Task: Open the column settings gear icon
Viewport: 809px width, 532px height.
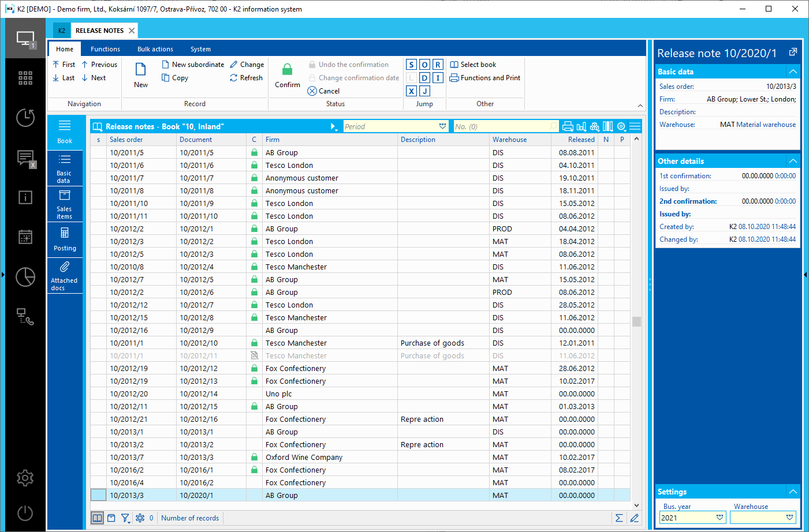Action: [621, 126]
